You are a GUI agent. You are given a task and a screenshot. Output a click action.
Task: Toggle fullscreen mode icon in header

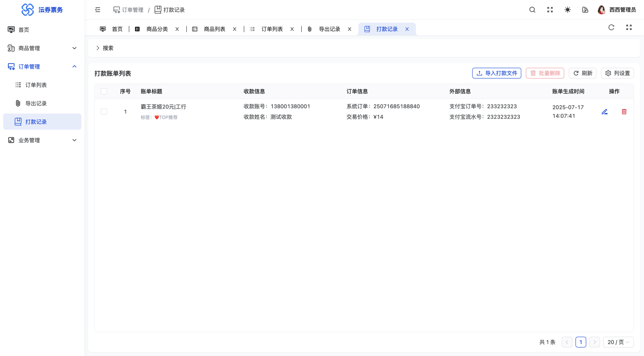pyautogui.click(x=550, y=10)
